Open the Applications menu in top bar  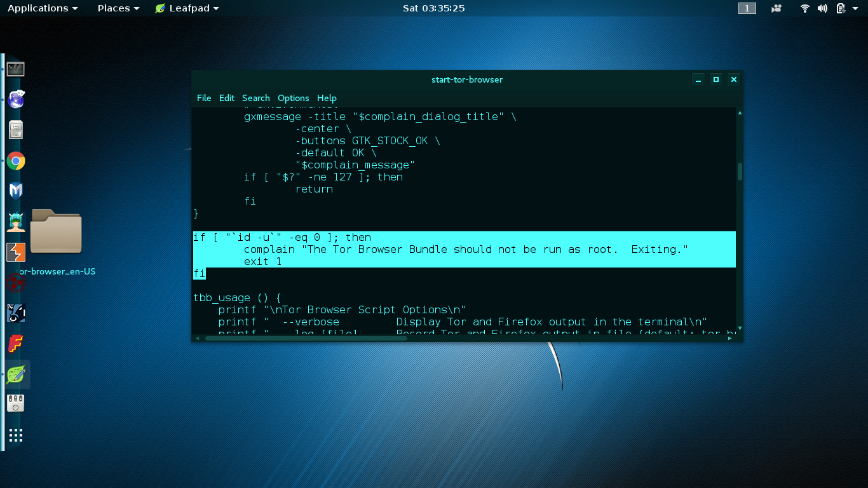(43, 8)
